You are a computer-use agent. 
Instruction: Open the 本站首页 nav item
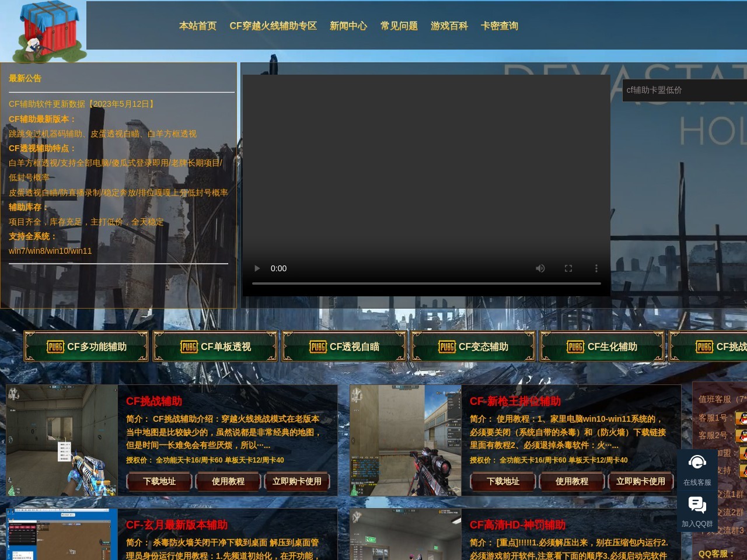tap(198, 26)
